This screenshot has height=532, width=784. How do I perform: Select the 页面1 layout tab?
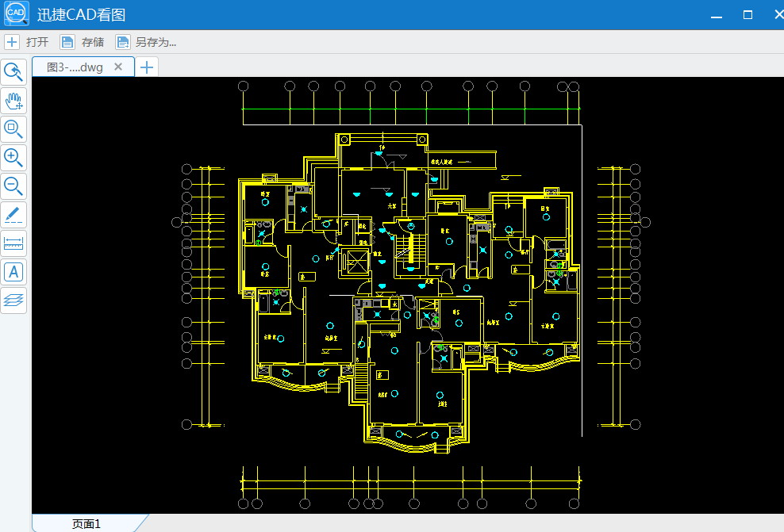tap(86, 523)
